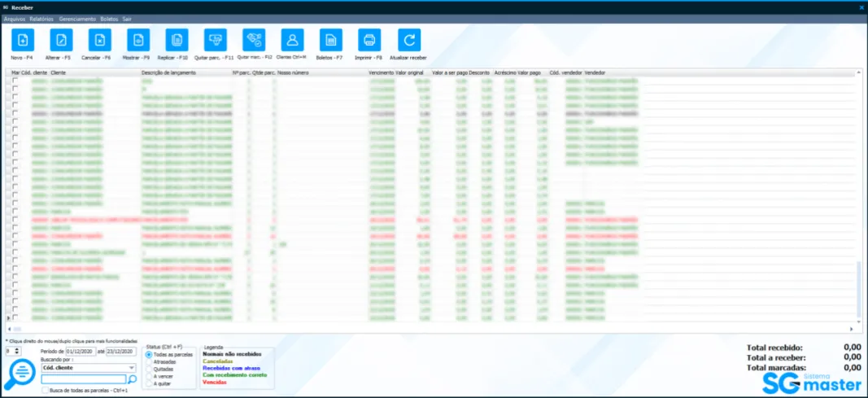Click the Cód. vendedor column header

[x=565, y=72]
